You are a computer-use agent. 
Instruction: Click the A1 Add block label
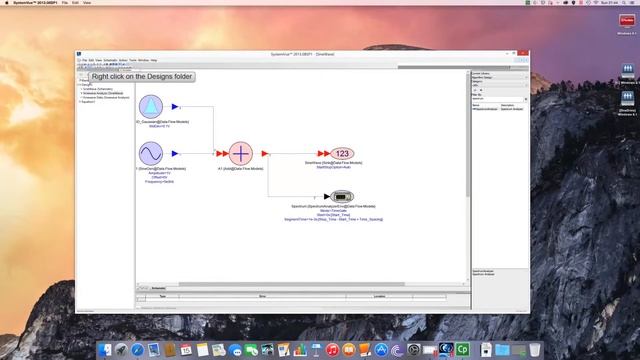(x=240, y=169)
